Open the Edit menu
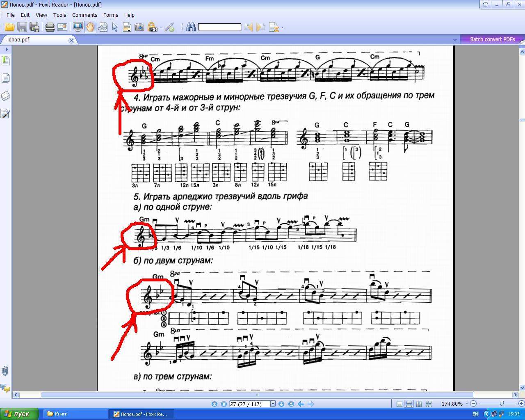Screen dimensions: 525x420 pyautogui.click(x=25, y=15)
